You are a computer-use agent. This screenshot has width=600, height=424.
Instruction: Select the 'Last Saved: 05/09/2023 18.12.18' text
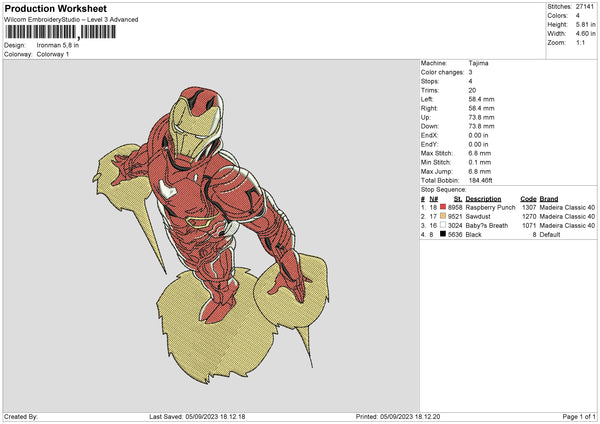pos(197,417)
